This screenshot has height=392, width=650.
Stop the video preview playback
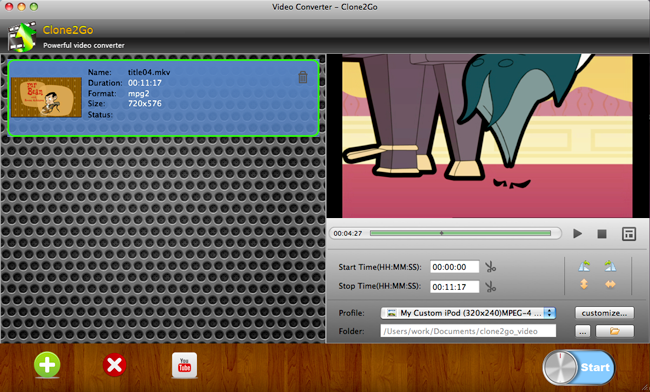pyautogui.click(x=602, y=234)
